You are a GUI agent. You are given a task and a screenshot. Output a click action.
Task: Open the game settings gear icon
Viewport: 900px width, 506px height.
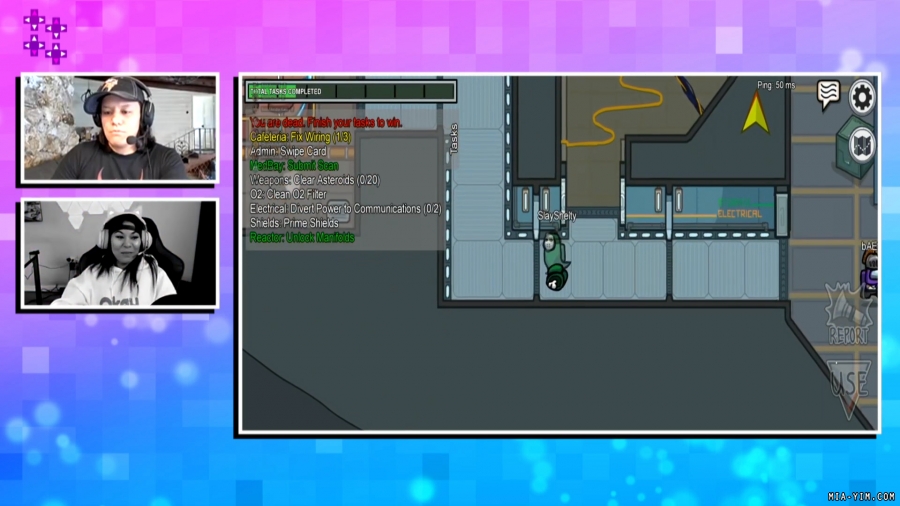(862, 98)
